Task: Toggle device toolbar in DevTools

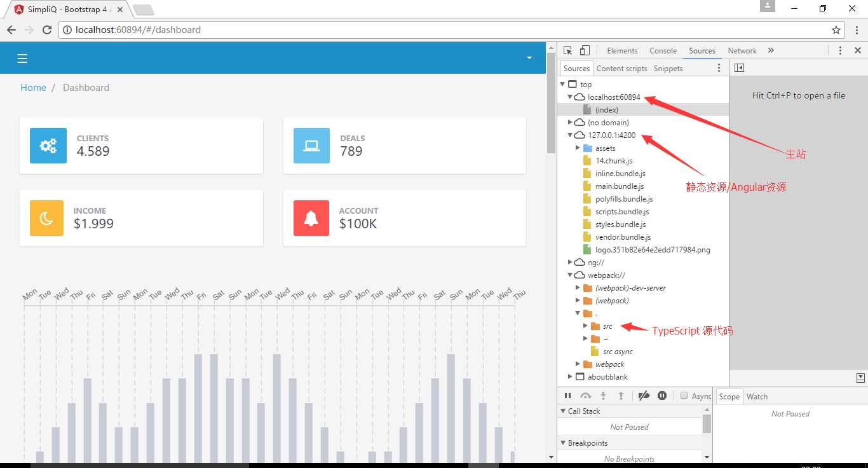Action: 585,51
